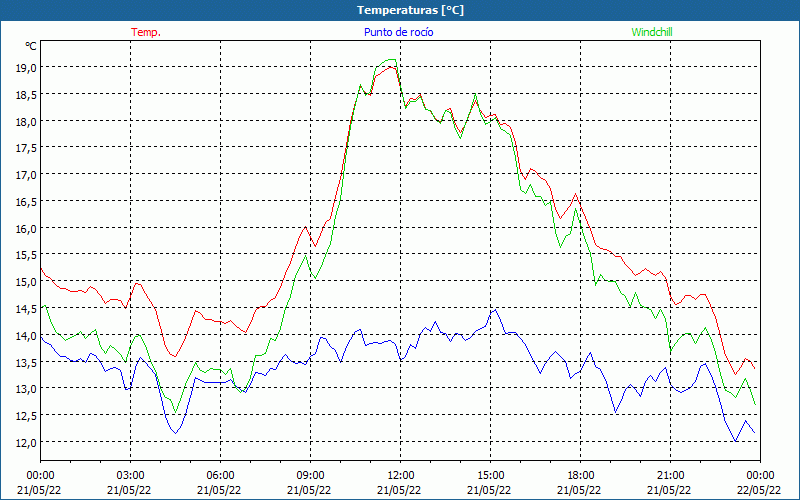Click the 'Temperaturas [°C]' chart title
This screenshot has height=500, width=800.
tap(410, 10)
